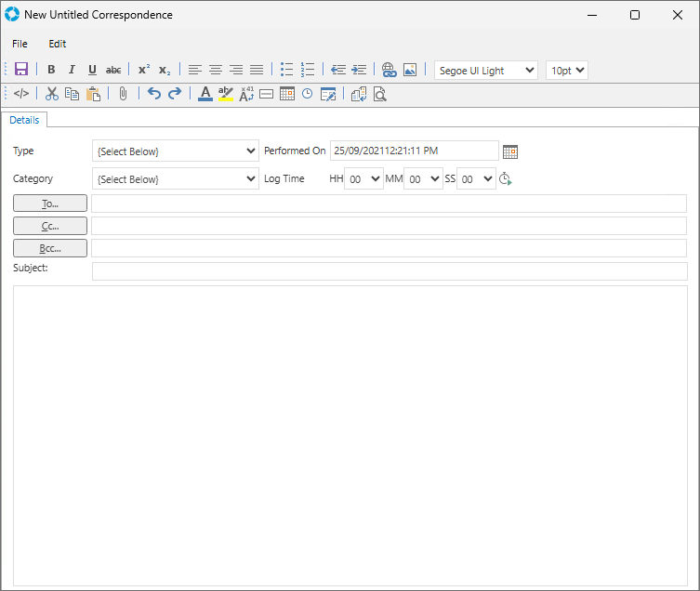
Task: Click the bulleted list icon
Action: pyautogui.click(x=287, y=70)
